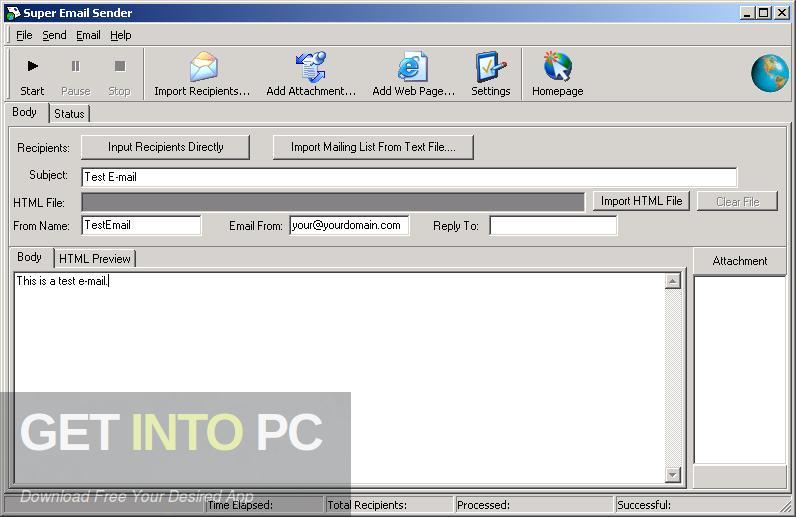Click the empty Reply To field
The height and width of the screenshot is (517, 796).
coord(553,225)
